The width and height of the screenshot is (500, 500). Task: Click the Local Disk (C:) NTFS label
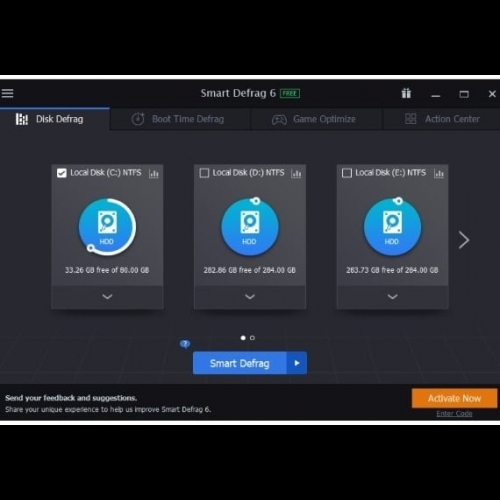click(106, 173)
